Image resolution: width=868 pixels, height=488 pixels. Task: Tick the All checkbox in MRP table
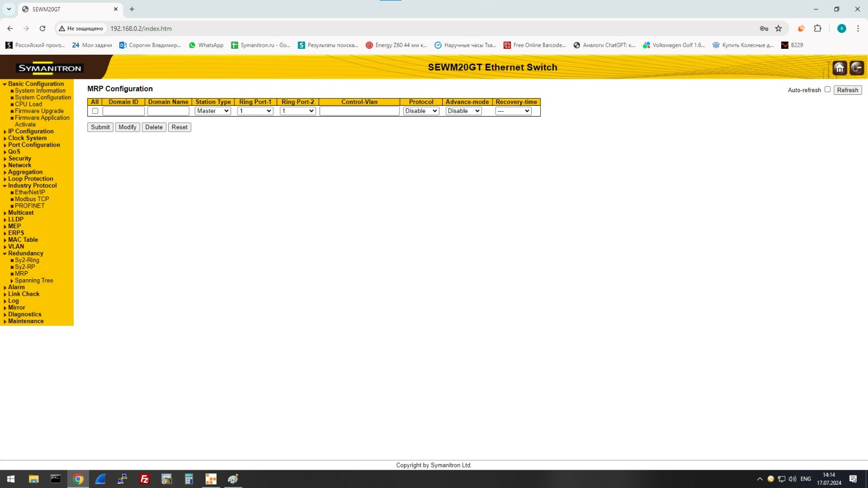[95, 111]
